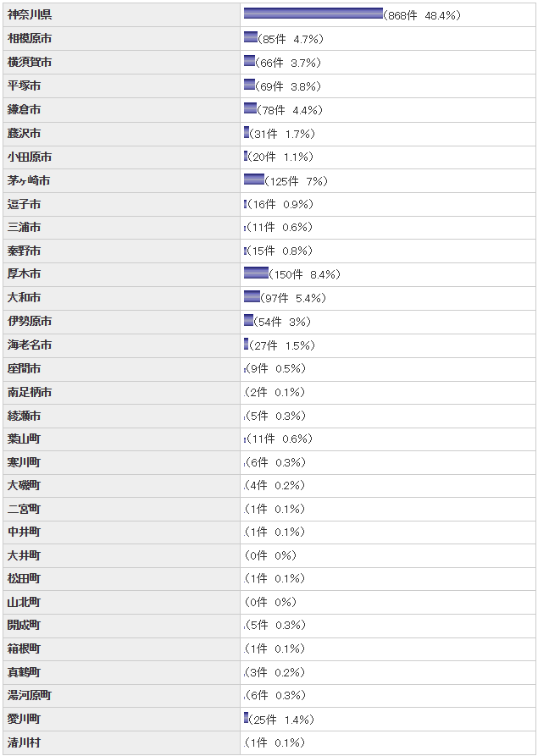Open the 相模原市 row label

(30, 39)
